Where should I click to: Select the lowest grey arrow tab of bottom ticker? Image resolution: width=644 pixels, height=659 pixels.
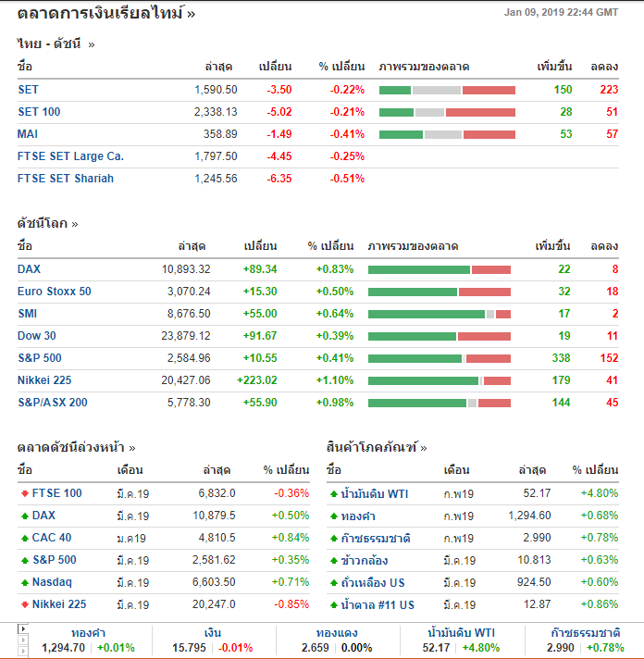23,651
